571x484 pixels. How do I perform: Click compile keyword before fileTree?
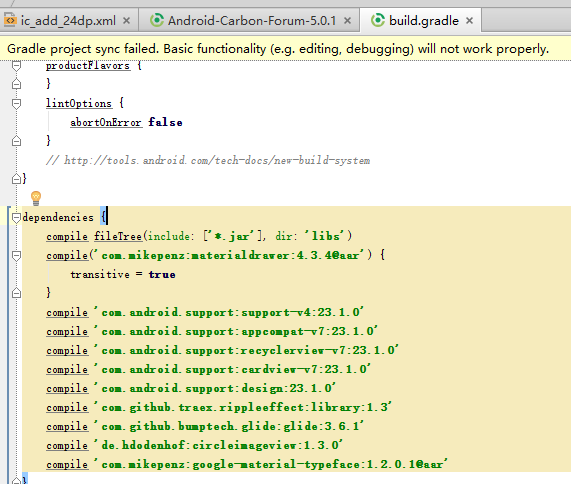coord(67,237)
